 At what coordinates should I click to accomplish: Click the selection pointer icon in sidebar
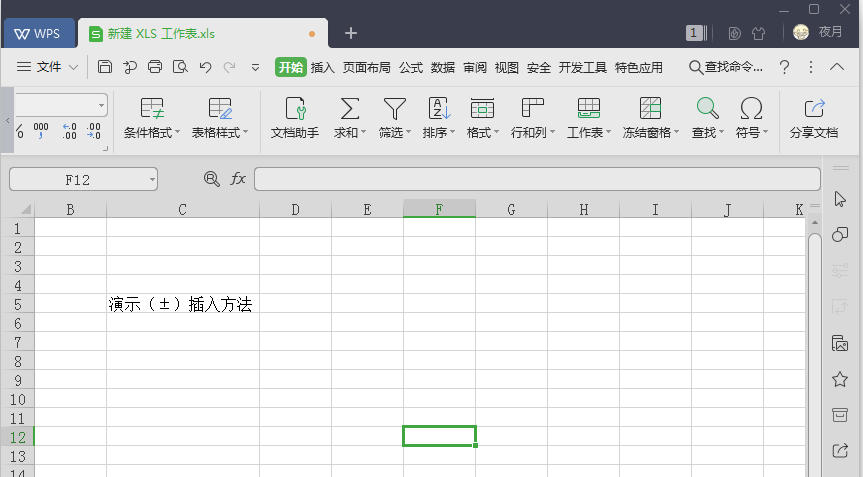point(840,199)
